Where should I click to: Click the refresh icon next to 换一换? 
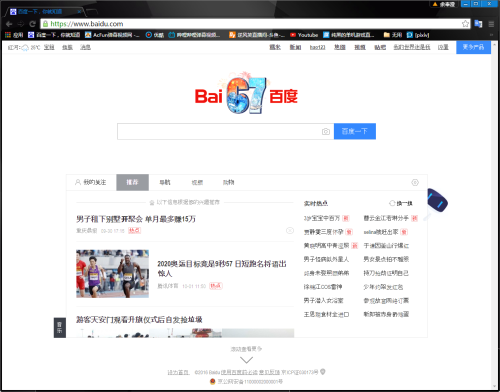click(x=392, y=203)
